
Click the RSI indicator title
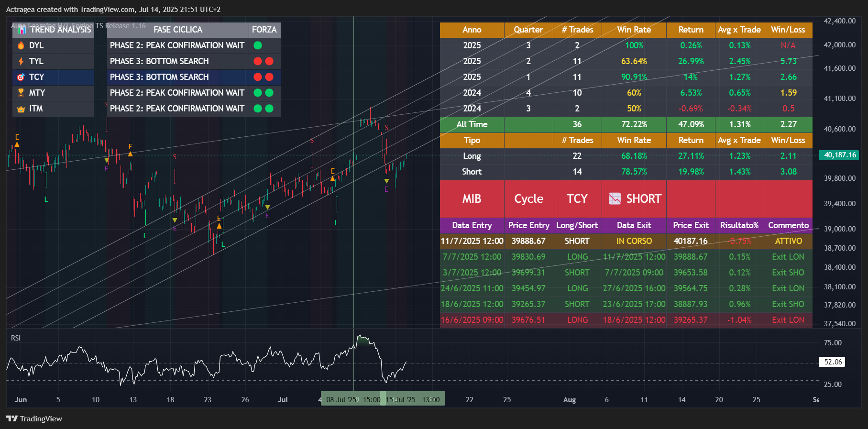click(16, 338)
